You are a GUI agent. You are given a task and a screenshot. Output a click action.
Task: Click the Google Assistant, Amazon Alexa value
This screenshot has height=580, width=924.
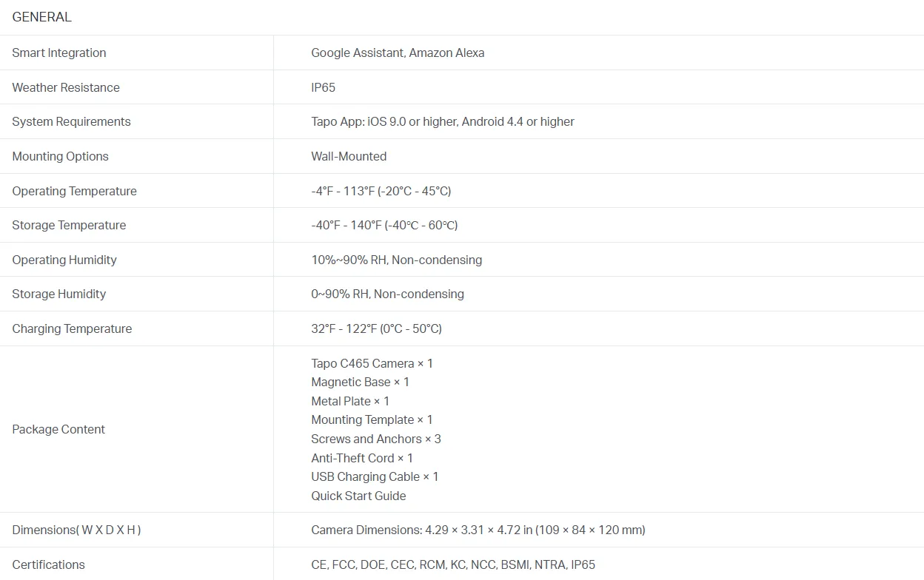tap(398, 53)
